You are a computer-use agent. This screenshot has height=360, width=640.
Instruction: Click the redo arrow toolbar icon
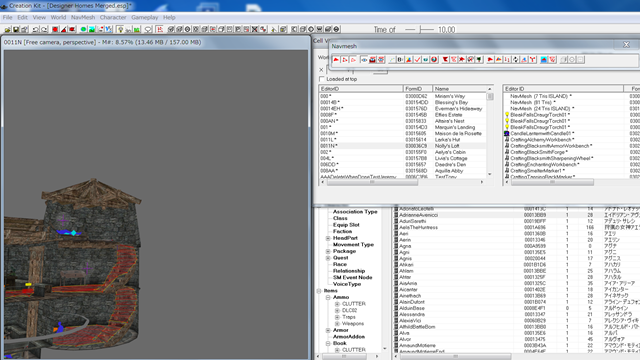click(x=44, y=29)
